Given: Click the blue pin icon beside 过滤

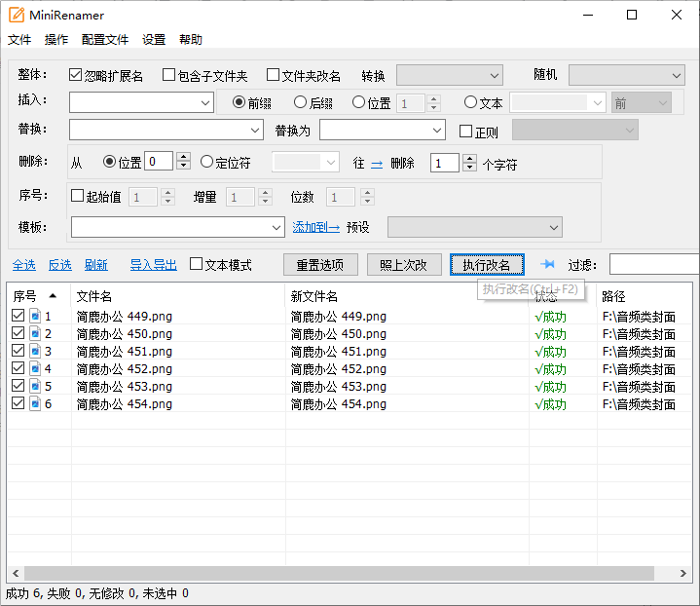Looking at the screenshot, I should 547,265.
